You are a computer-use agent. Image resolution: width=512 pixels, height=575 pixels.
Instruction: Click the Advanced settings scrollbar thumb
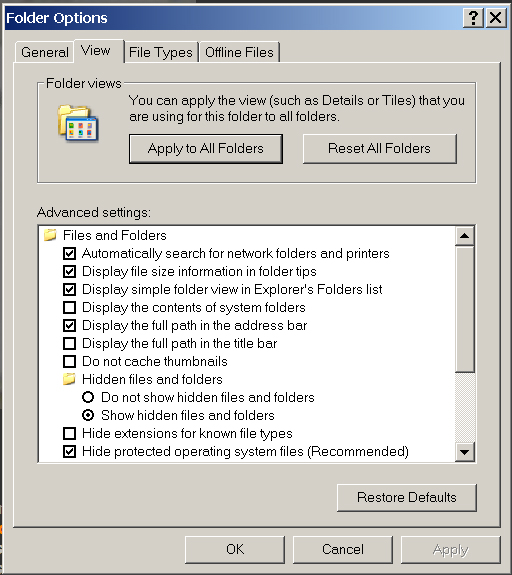(x=465, y=309)
